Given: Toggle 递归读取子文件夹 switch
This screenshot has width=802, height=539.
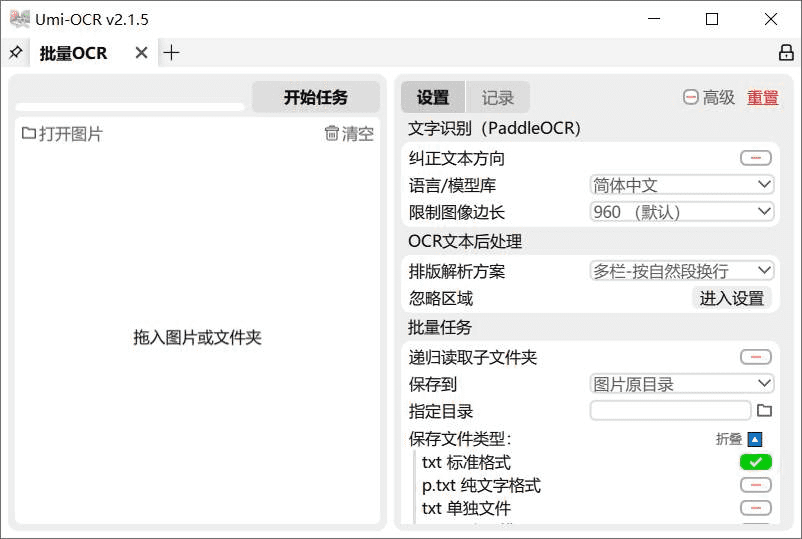Looking at the screenshot, I should pos(755,357).
